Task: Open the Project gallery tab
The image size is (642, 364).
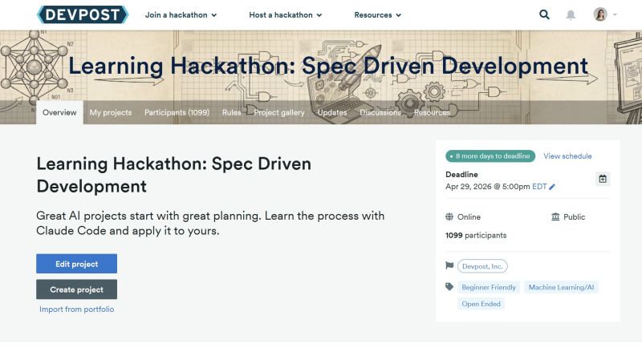Action: point(279,112)
